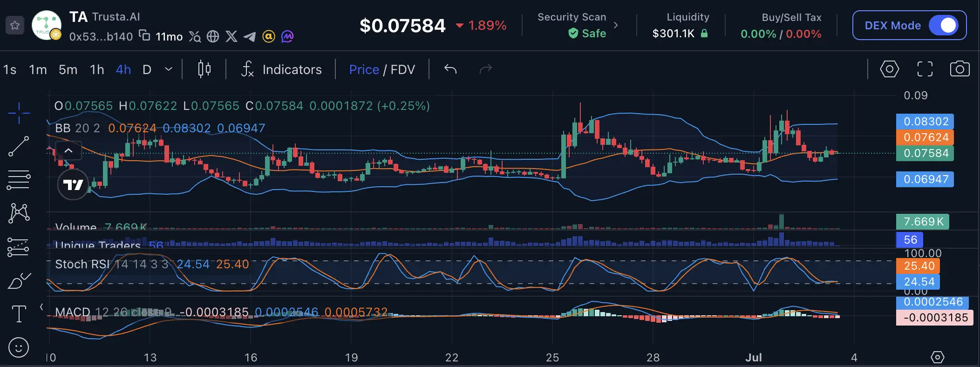
Task: Undo last chart action
Action: (x=450, y=69)
